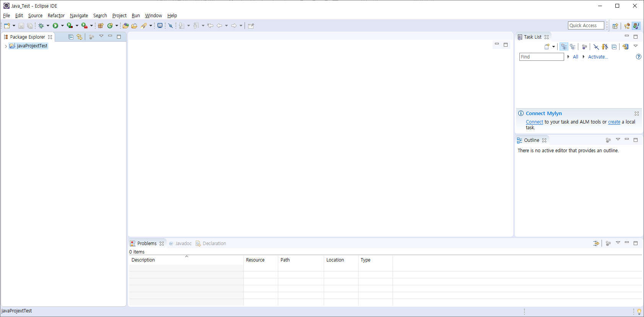644x317 pixels.
Task: Toggle Focus on Workweek in Task List
Action: click(584, 47)
